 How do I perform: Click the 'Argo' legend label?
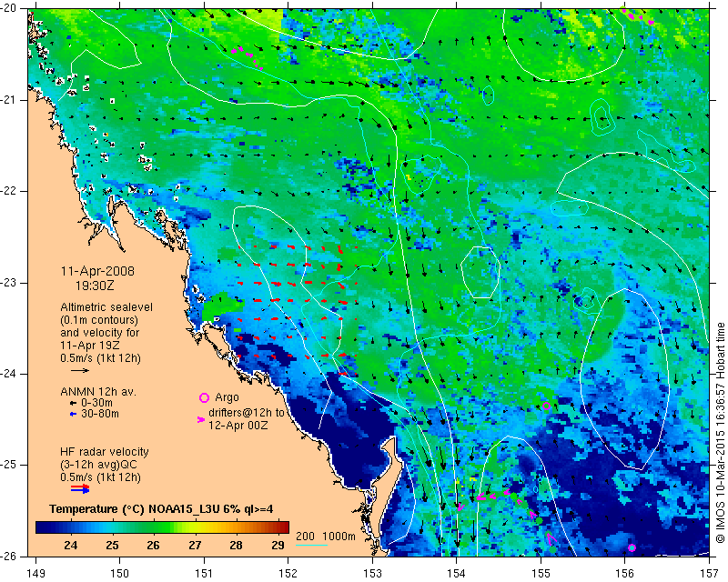[x=227, y=397]
